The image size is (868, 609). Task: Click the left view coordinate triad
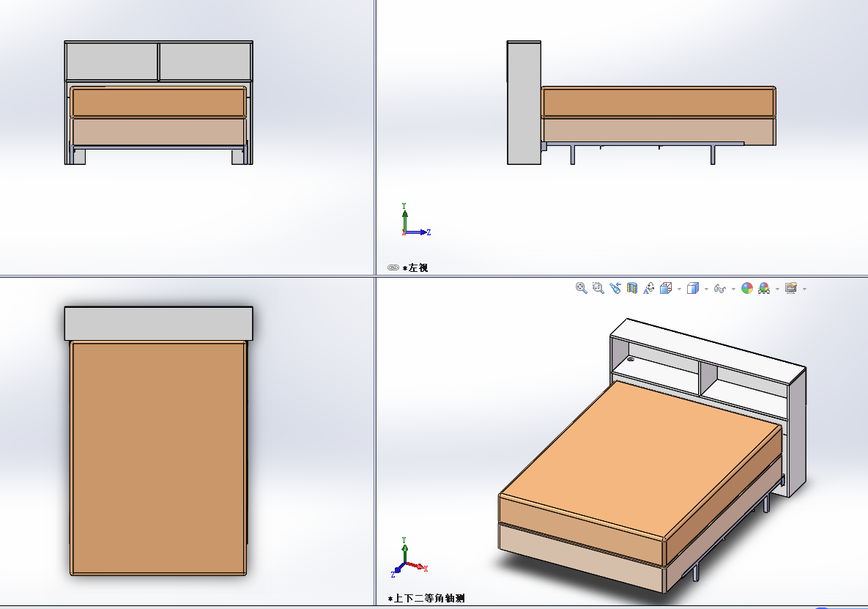(415, 221)
